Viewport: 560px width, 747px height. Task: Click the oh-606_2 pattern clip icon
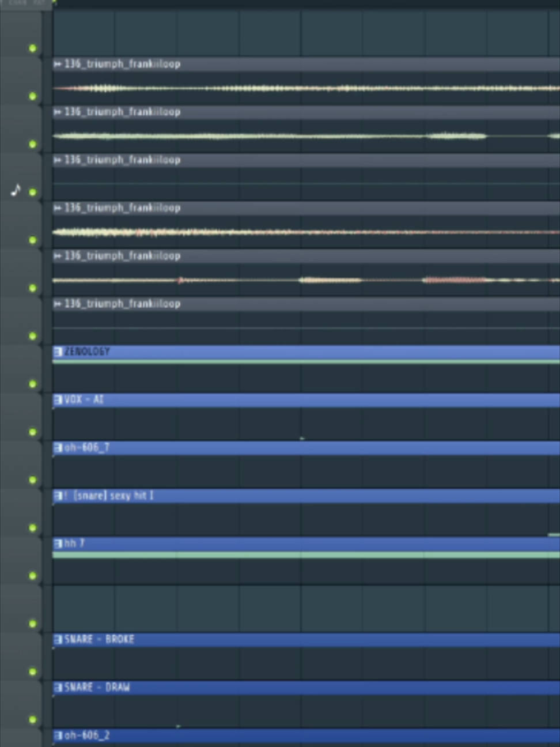click(x=58, y=735)
